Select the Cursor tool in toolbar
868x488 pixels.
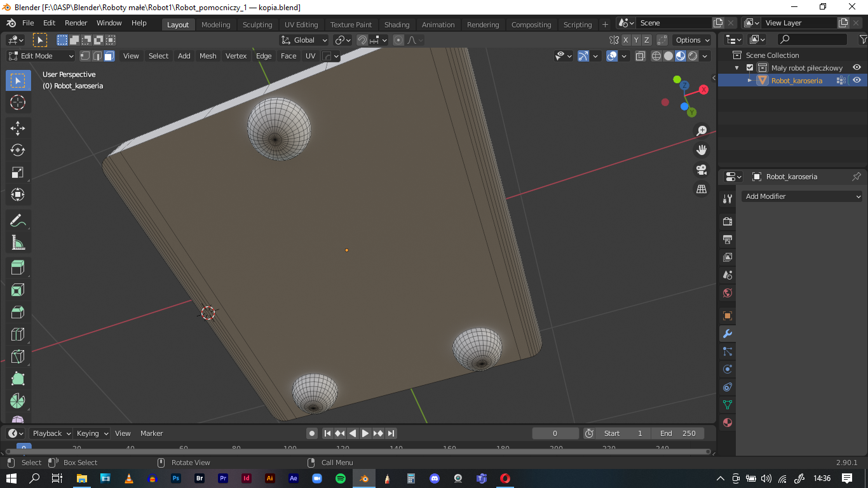18,102
